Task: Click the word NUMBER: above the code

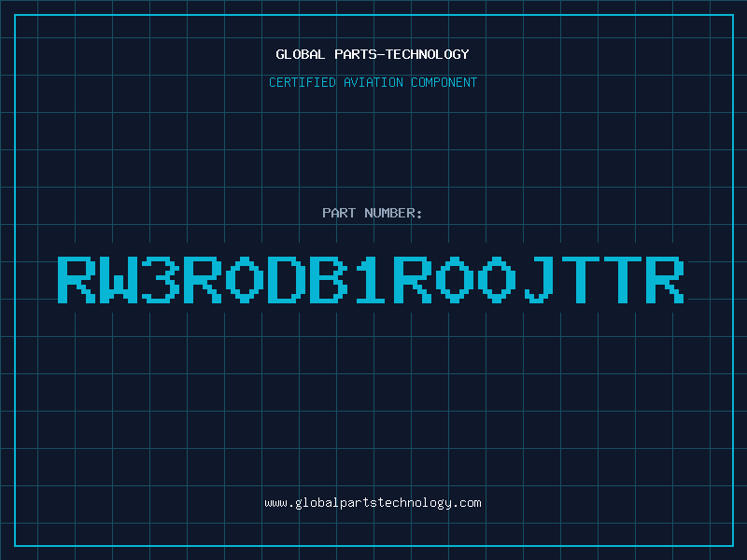Action: tap(393, 213)
